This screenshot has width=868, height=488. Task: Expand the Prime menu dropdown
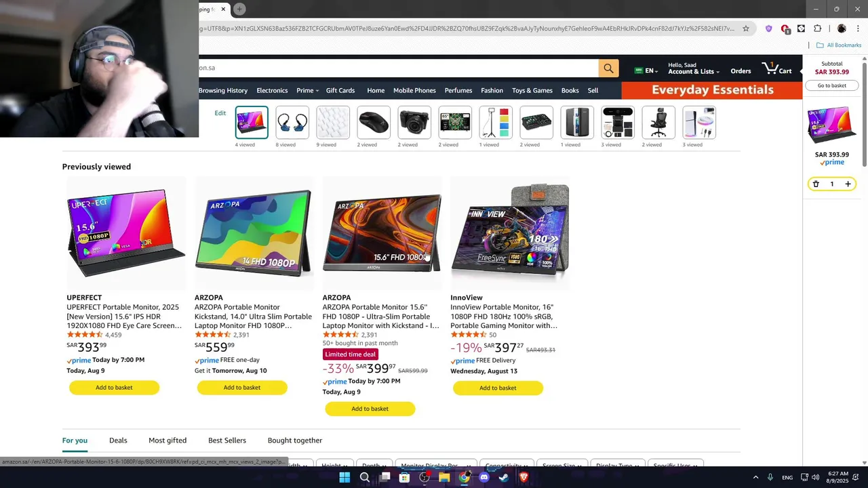click(307, 90)
